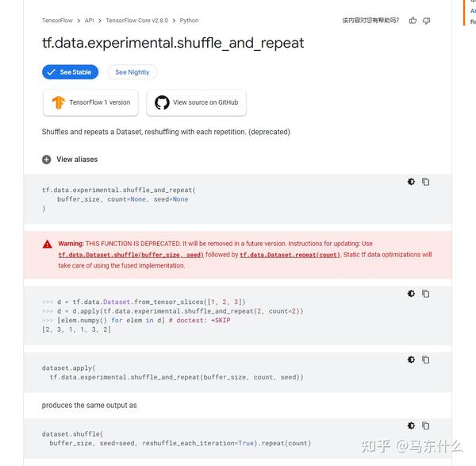The image size is (476, 466).
Task: Follow the tf.data.Dataset.repeat(count) link
Action: [x=290, y=255]
